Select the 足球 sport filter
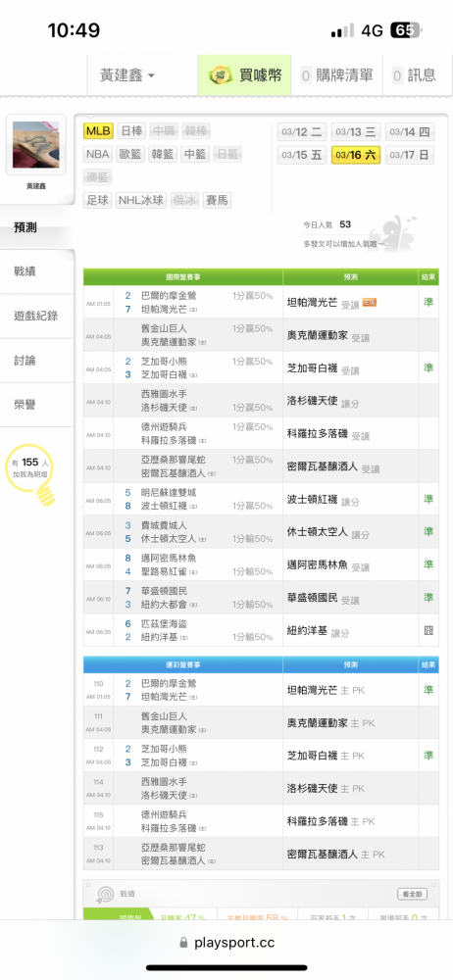This screenshot has height=980, width=453. (98, 200)
